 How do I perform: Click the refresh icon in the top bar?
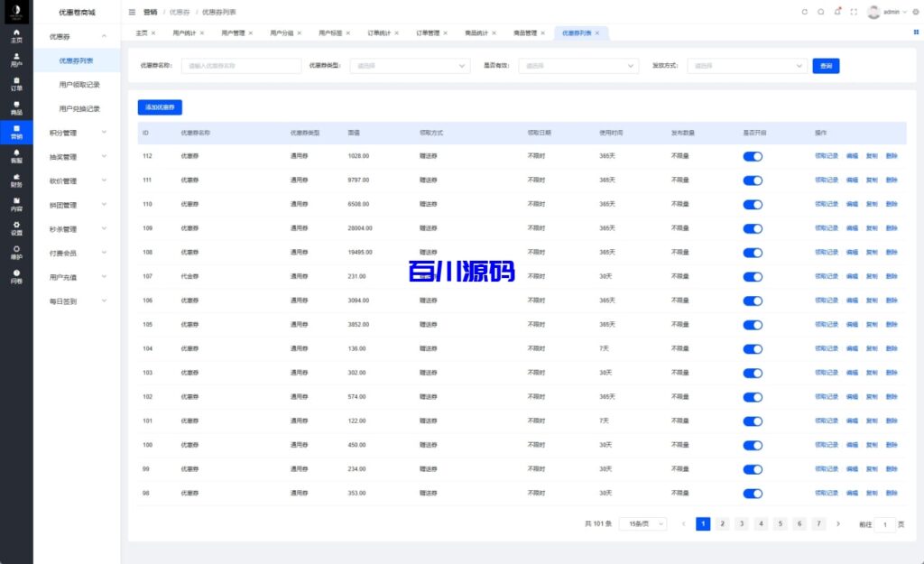click(x=804, y=12)
